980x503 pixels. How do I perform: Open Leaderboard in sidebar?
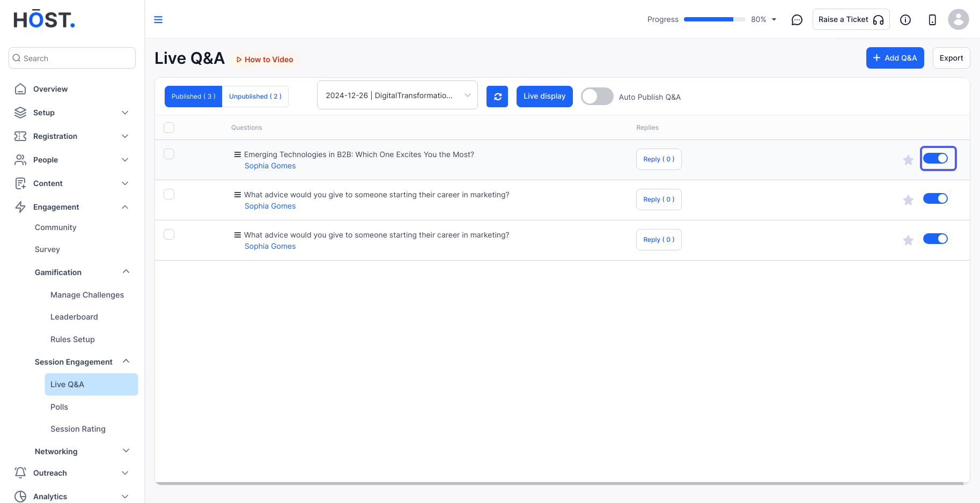click(x=74, y=317)
